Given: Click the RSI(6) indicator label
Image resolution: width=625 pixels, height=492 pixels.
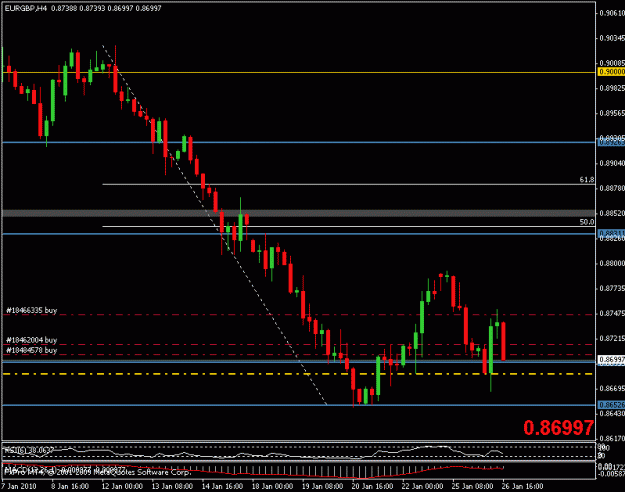Looking at the screenshot, I should coord(29,450).
